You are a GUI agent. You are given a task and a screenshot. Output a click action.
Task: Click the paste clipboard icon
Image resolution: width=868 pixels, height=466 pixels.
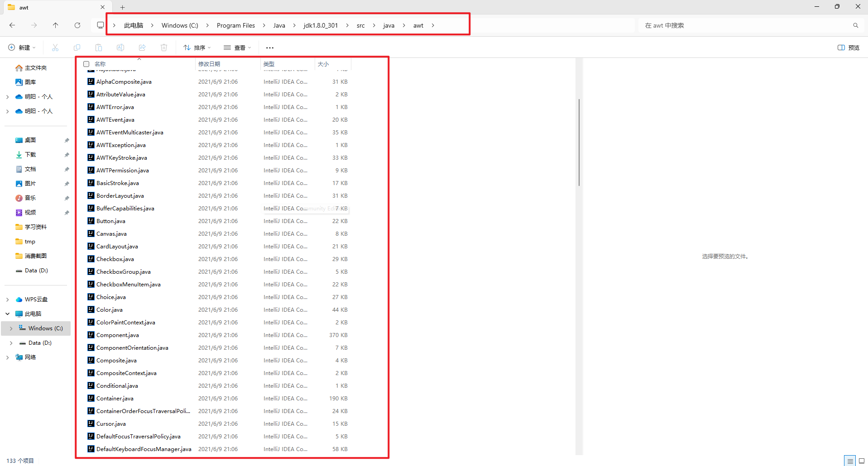click(x=99, y=48)
